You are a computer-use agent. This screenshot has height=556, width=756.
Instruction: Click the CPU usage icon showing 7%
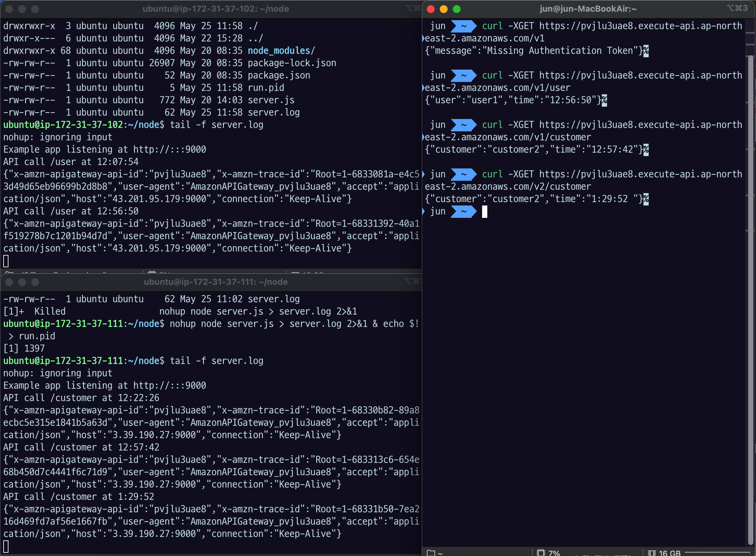(541, 553)
